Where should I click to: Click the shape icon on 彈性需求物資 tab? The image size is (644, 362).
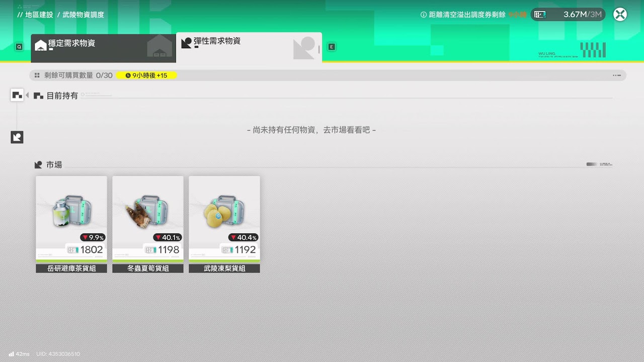click(x=186, y=43)
